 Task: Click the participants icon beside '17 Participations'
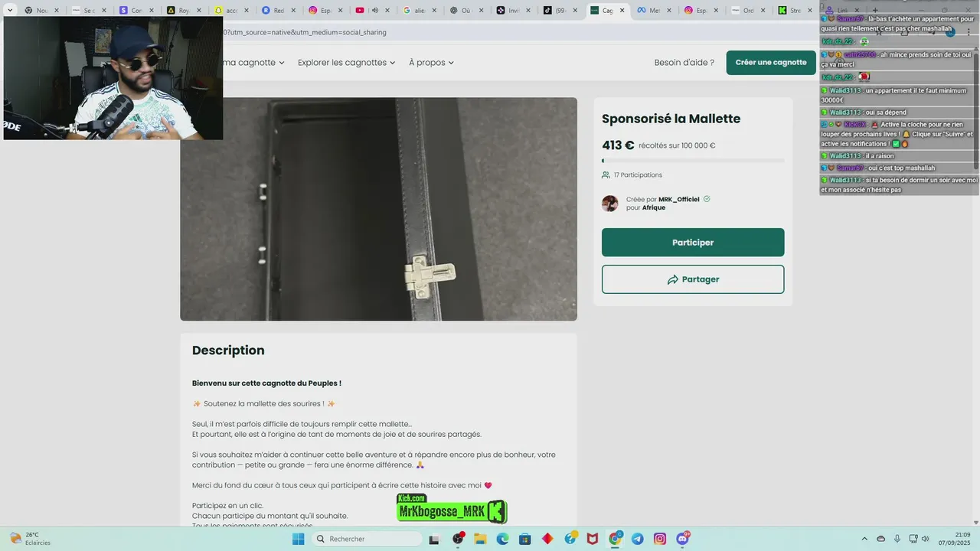tap(606, 175)
